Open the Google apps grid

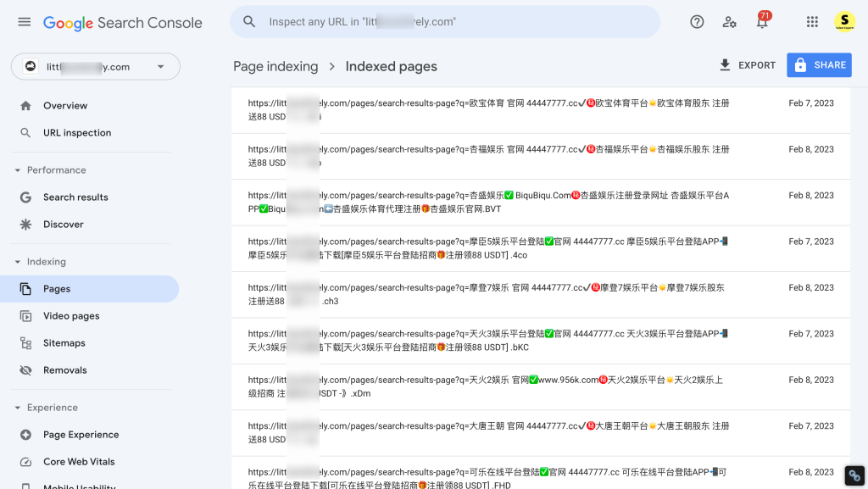pyautogui.click(x=812, y=21)
